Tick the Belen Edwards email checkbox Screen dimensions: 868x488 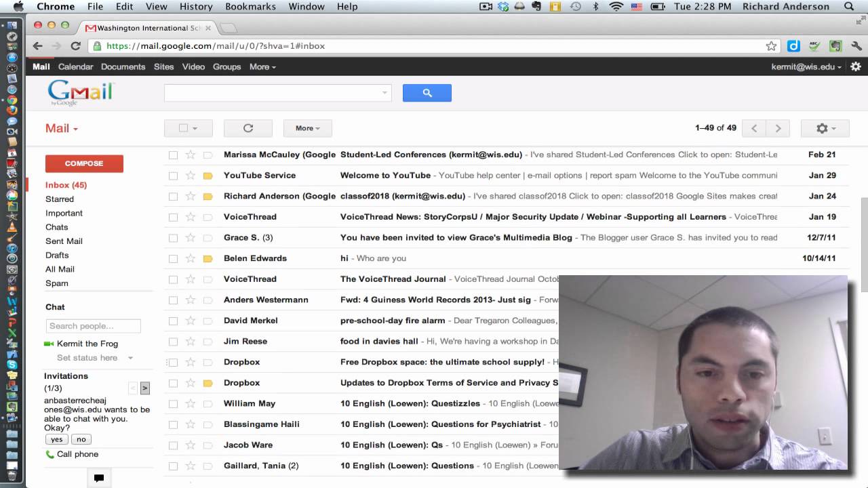click(173, 258)
